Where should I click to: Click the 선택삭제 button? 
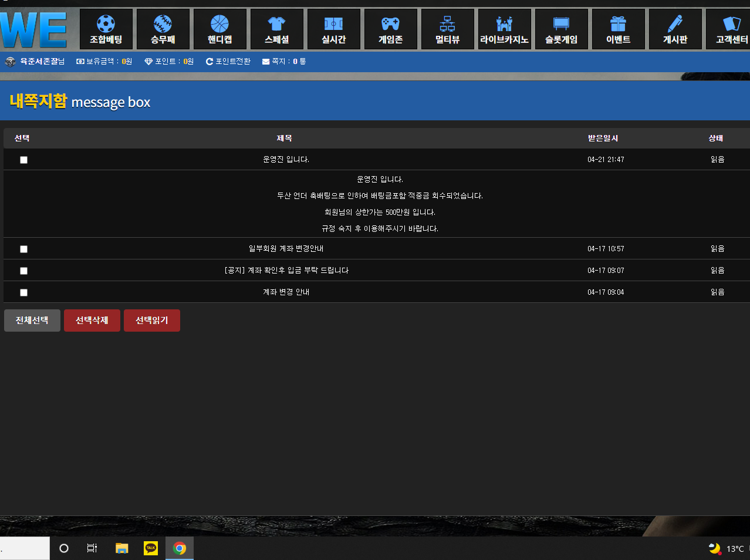pos(92,321)
